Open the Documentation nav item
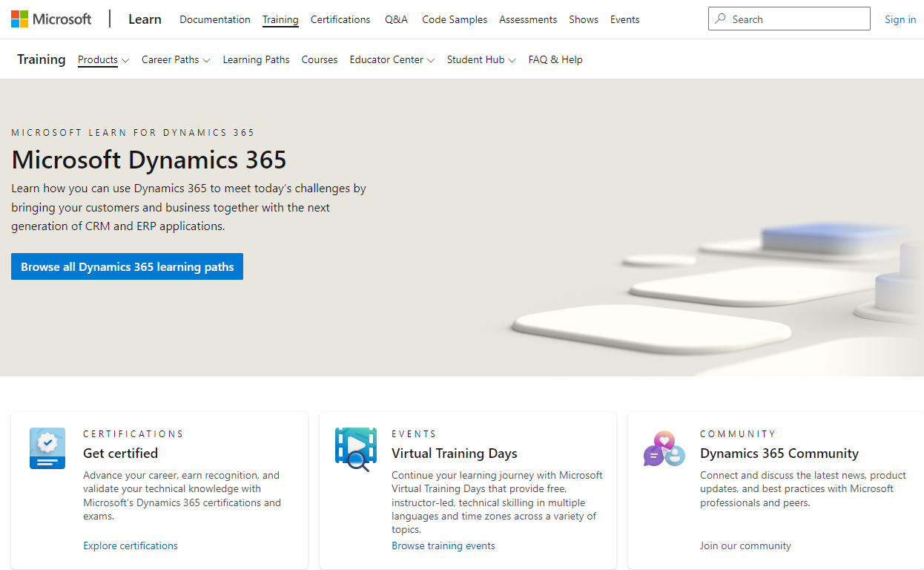The image size is (924, 570). tap(215, 20)
